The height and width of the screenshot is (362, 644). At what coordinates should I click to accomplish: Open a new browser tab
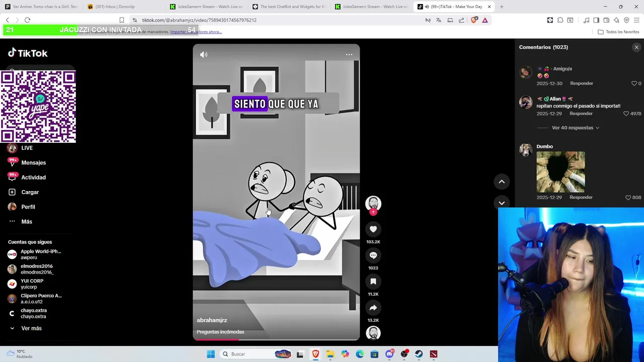tap(502, 7)
